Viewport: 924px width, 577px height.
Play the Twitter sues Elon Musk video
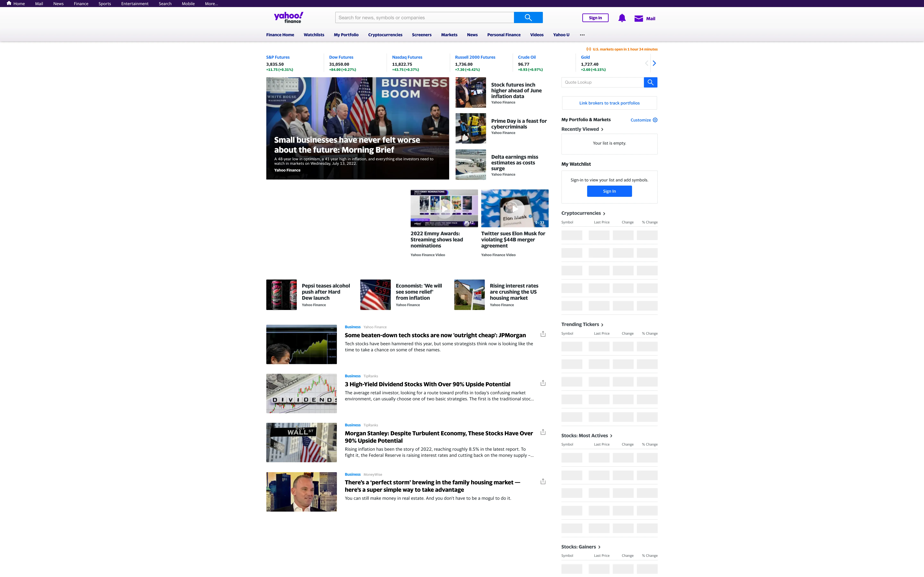coord(515,208)
